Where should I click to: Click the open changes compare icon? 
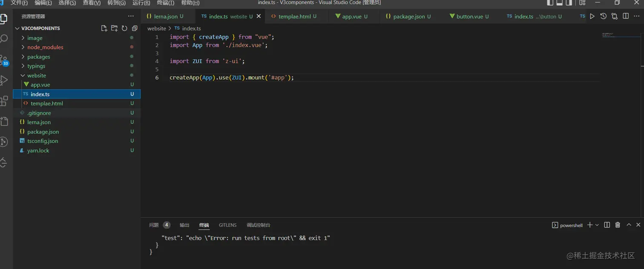(x=614, y=16)
